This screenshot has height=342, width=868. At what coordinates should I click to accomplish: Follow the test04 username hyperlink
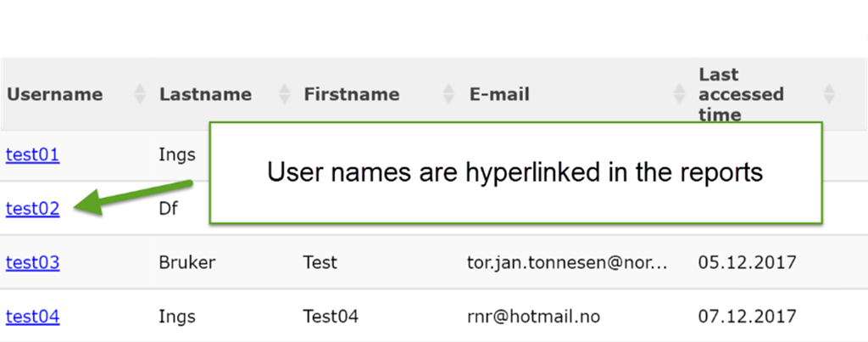coord(32,317)
